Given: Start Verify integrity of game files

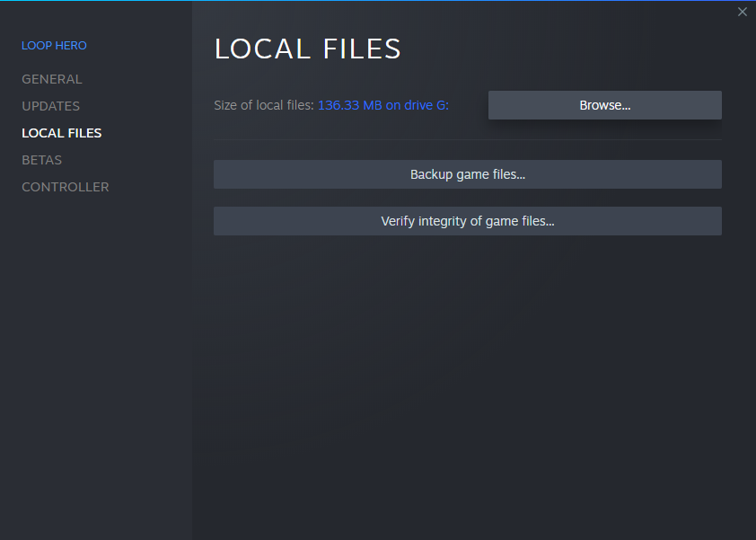Looking at the screenshot, I should point(467,221).
